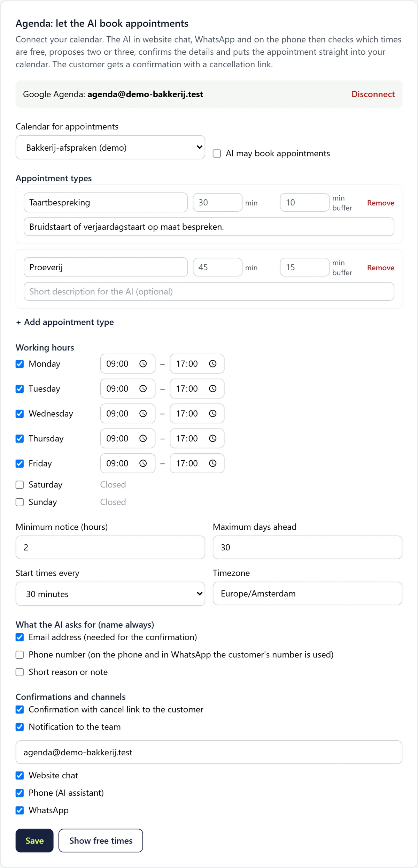Save the agenda settings
418x868 pixels.
coord(34,841)
